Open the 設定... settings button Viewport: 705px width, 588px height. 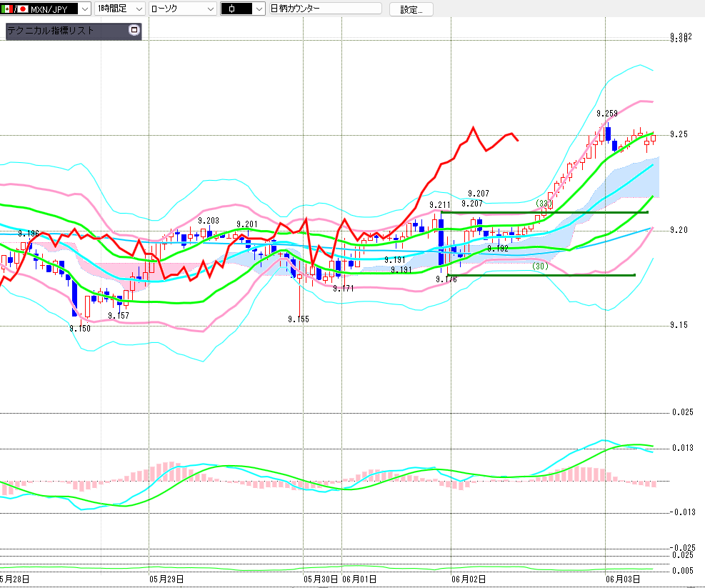411,9
